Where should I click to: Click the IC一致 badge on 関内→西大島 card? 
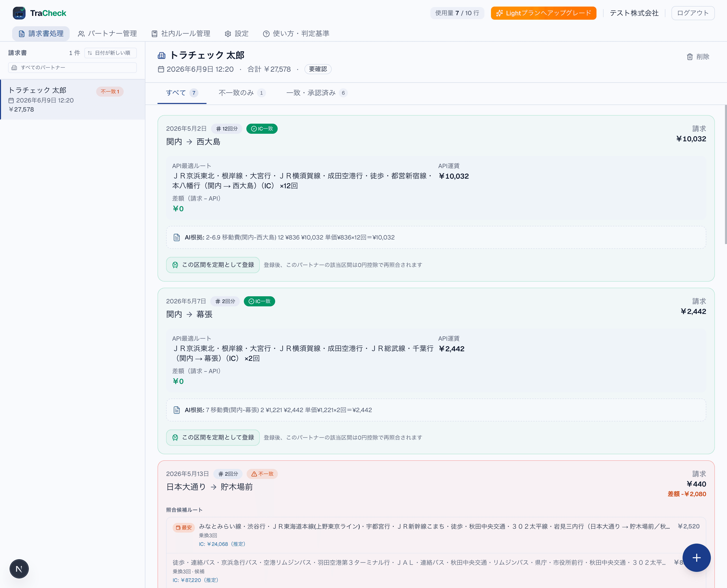pyautogui.click(x=262, y=129)
